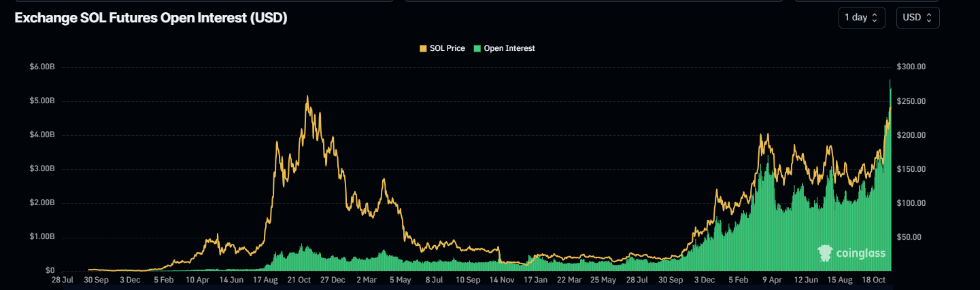Click the chart title "Exchange SOL Futures Open Interest"
The width and height of the screenshot is (980, 290).
click(x=150, y=18)
